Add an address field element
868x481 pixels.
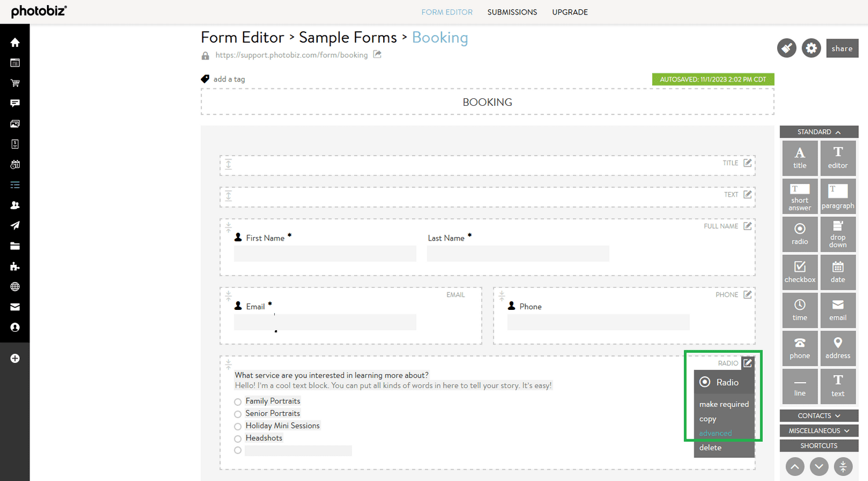tap(838, 348)
